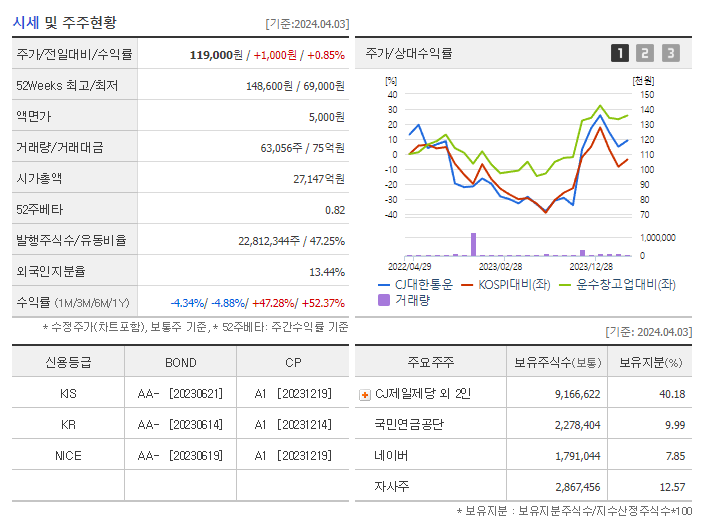Click the 국민연금공단 shareholder row
The width and height of the screenshot is (702, 525).
[409, 424]
